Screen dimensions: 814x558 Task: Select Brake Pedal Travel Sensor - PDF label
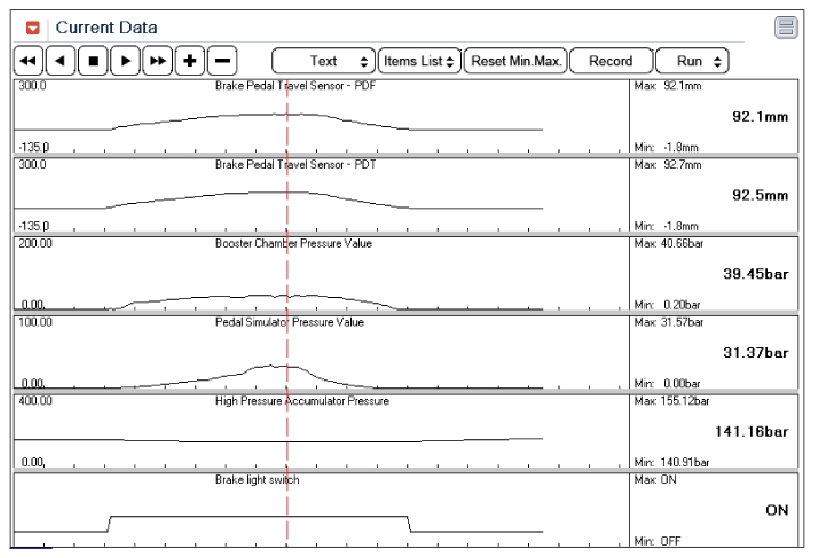click(x=295, y=86)
